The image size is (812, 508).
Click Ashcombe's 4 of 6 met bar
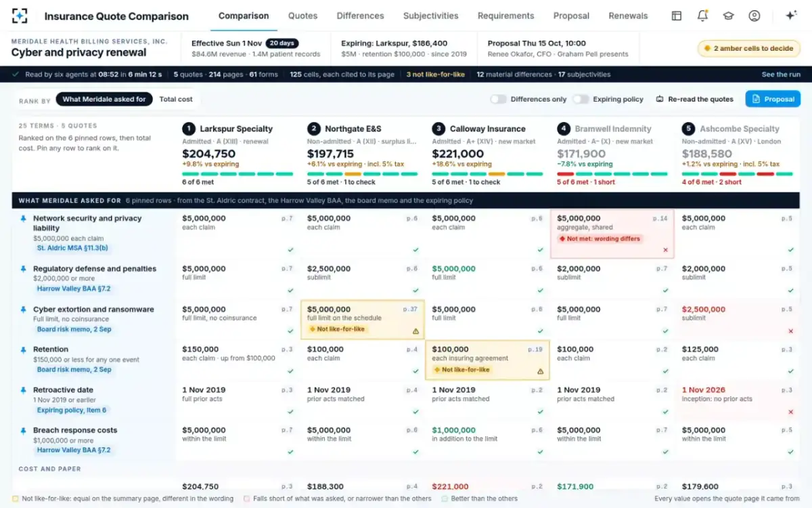coord(738,174)
